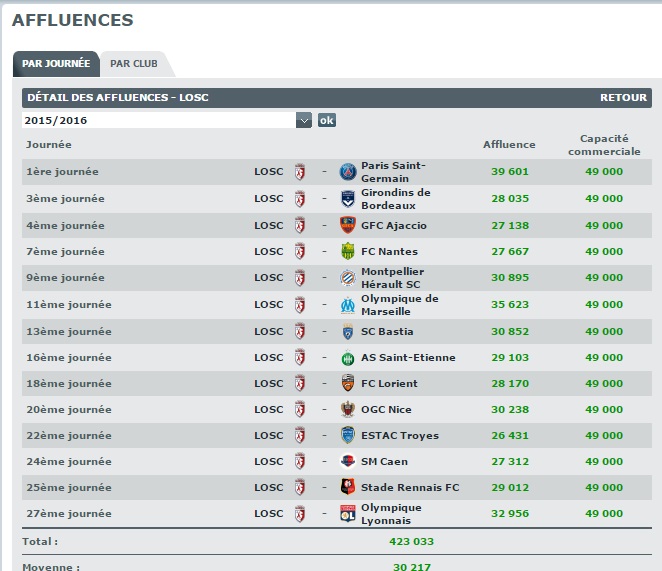Click the OGC Nice club crest
This screenshot has height=571, width=662.
click(348, 410)
